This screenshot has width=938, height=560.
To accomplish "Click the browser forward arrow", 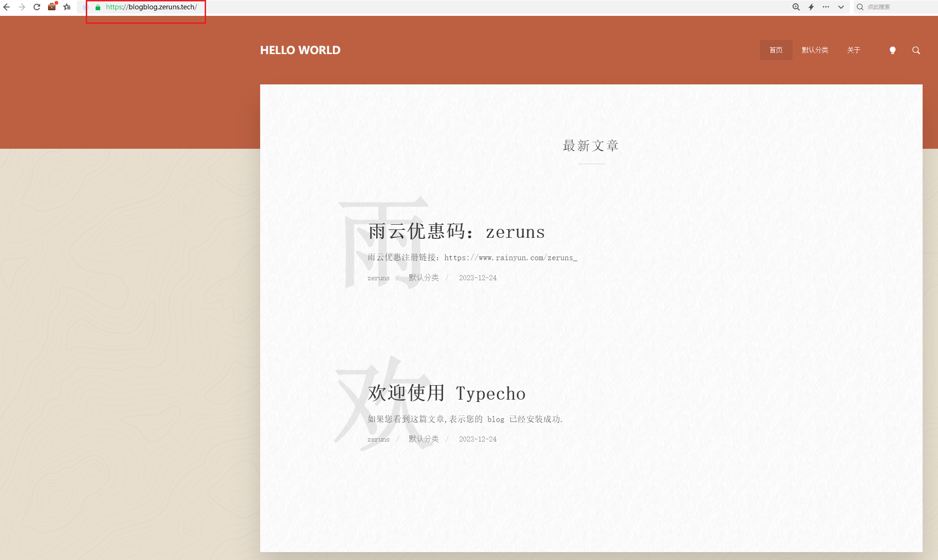I will (21, 7).
